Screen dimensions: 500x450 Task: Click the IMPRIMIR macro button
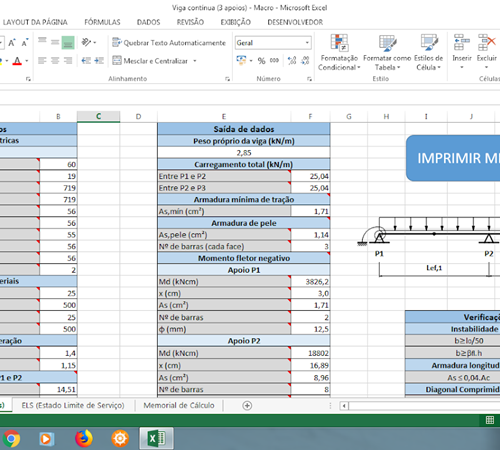[x=453, y=158]
